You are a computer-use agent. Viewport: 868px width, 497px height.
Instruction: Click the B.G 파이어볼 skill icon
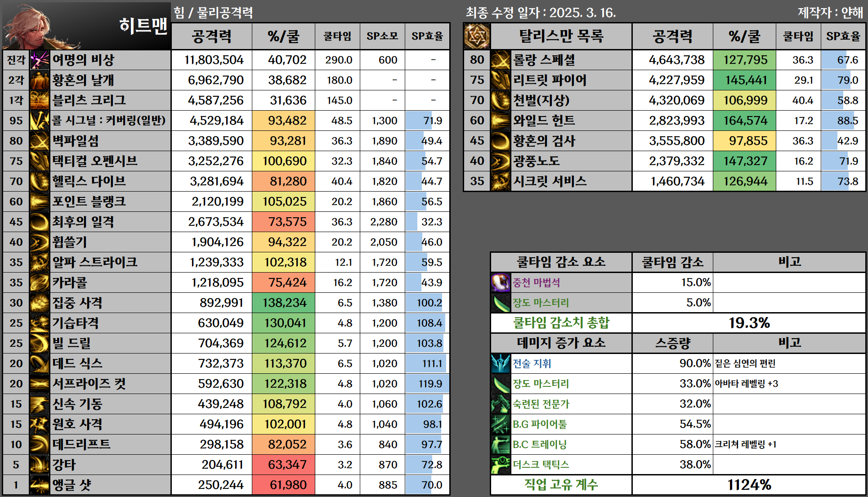click(501, 424)
